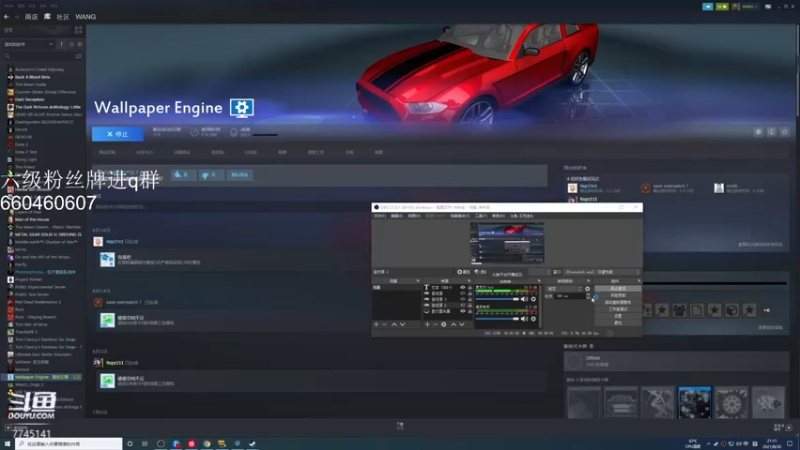Go back with Steam's back arrow

click(6, 17)
